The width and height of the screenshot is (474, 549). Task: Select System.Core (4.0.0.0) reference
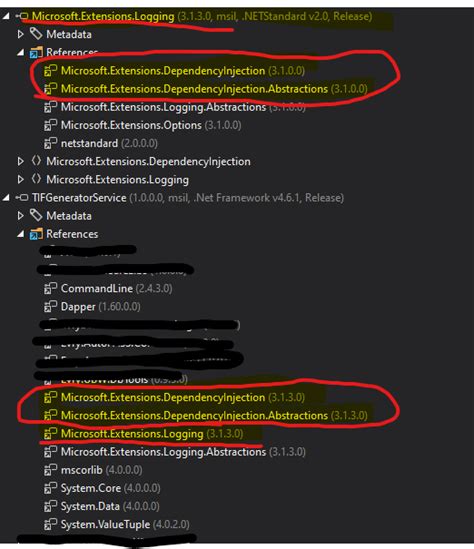111,488
